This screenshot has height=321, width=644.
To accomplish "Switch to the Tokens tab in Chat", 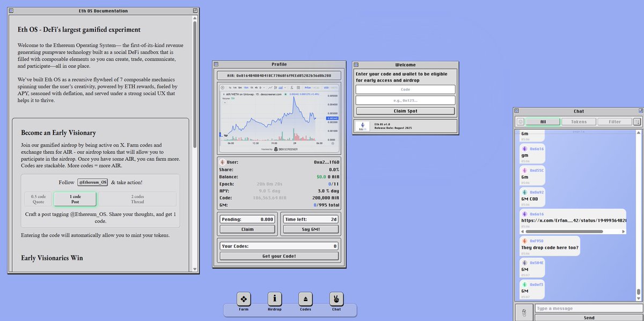I will point(579,121).
